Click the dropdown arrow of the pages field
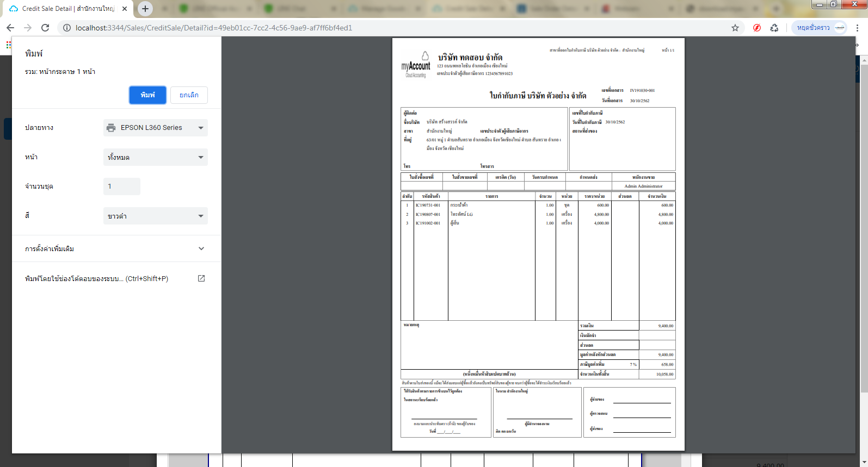 [x=201, y=157]
